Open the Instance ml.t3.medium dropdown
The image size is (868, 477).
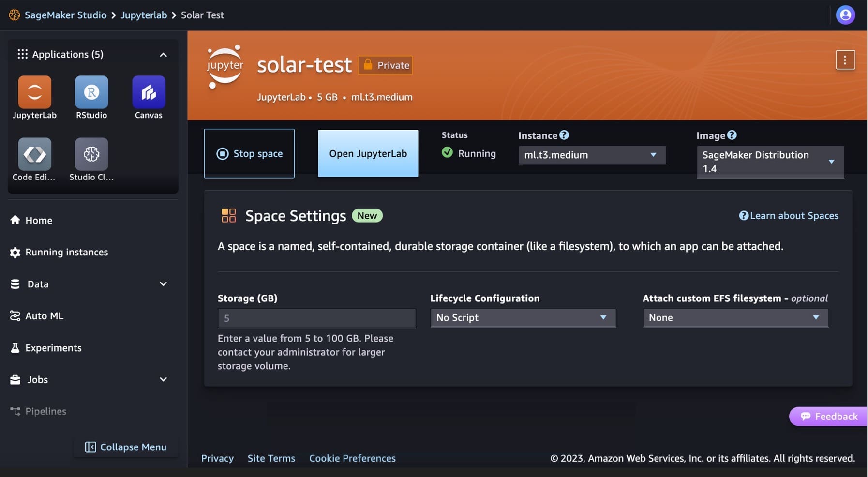(x=592, y=155)
